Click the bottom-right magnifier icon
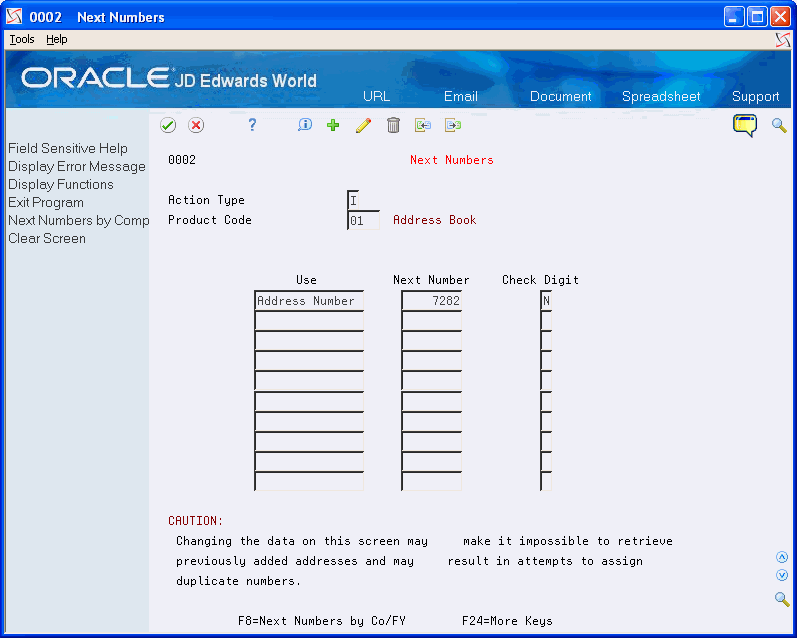Viewport: 797px width, 638px height. (782, 599)
